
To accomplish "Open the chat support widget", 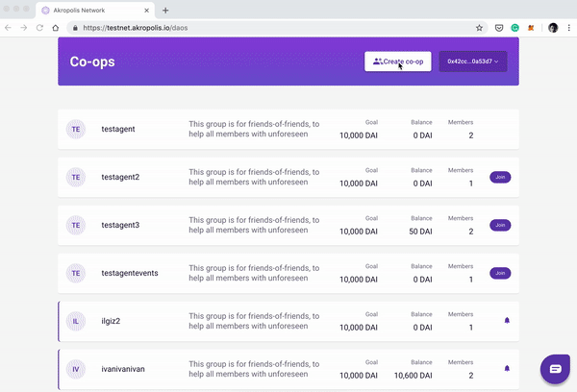I will pyautogui.click(x=555, y=369).
